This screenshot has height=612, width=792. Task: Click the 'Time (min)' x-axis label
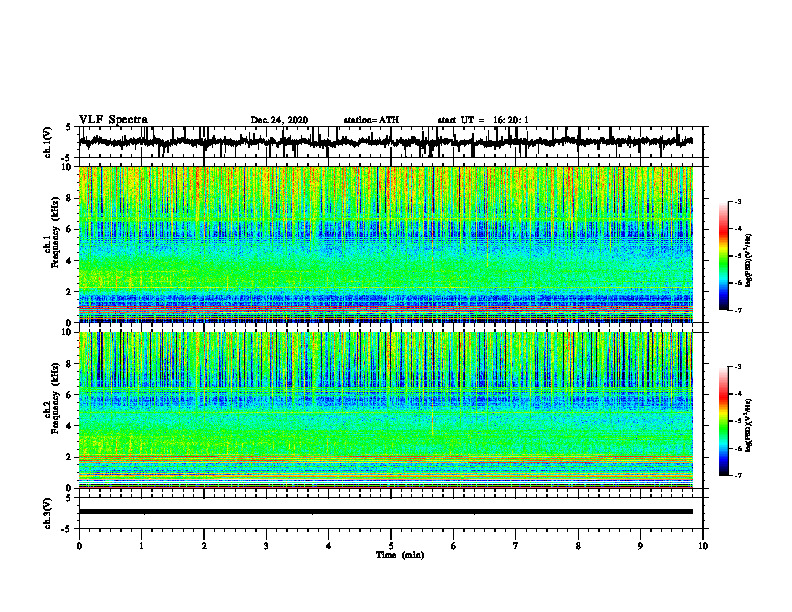tap(400, 555)
